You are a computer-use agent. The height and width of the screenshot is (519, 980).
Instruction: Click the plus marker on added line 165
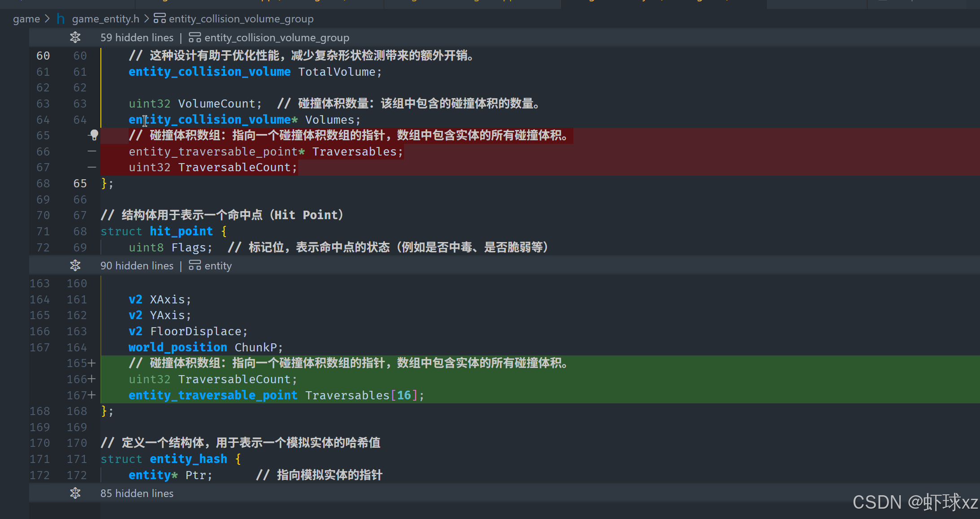(92, 363)
